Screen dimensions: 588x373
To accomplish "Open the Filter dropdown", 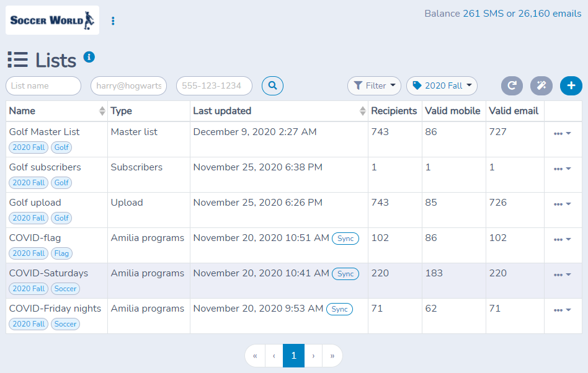I will click(x=374, y=86).
